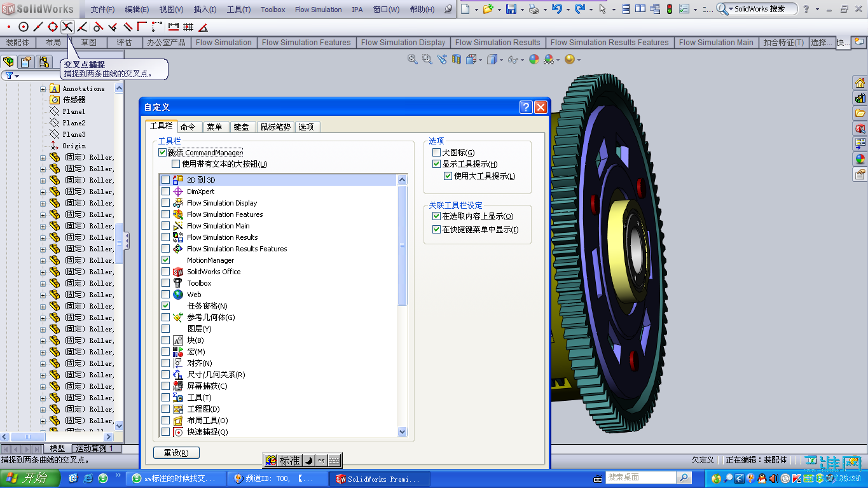Enable the 快速捕捉 toolbar checkbox
This screenshot has width=868, height=488.
[x=166, y=432]
